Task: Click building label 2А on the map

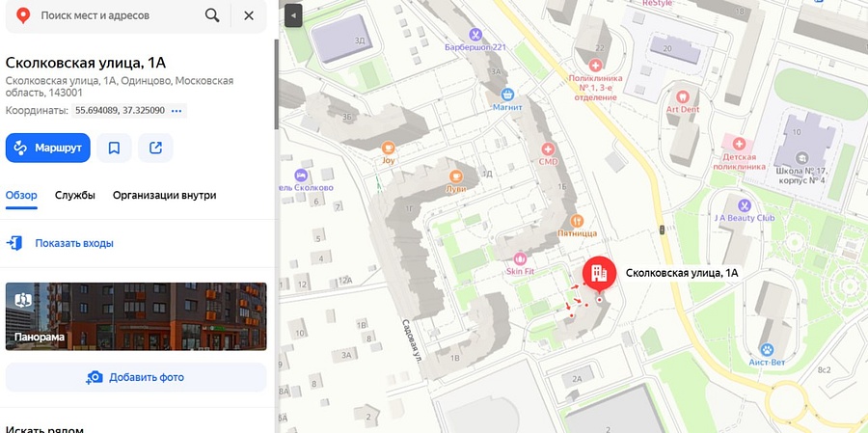Action: 578,379
